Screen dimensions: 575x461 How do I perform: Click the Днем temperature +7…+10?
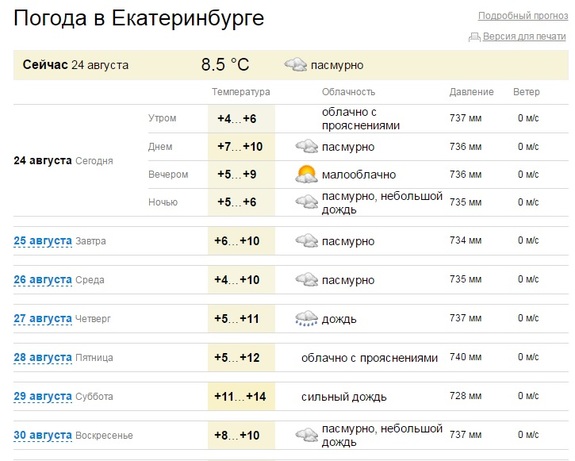pos(240,146)
